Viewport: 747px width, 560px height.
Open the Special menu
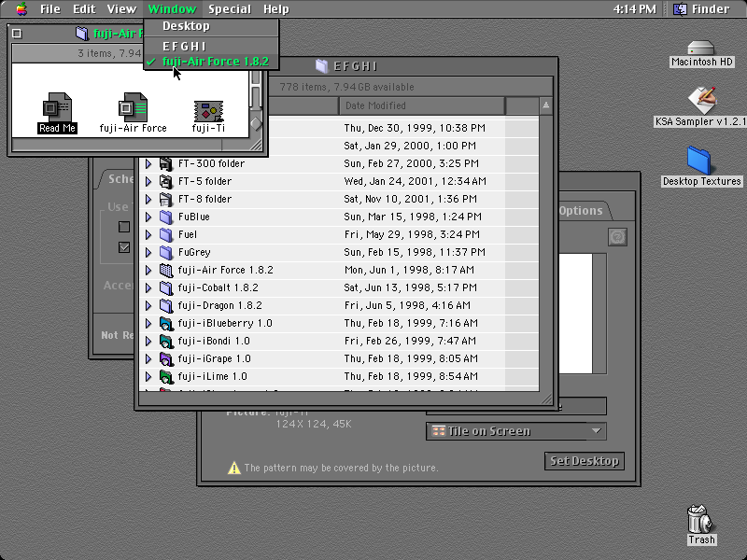click(230, 9)
